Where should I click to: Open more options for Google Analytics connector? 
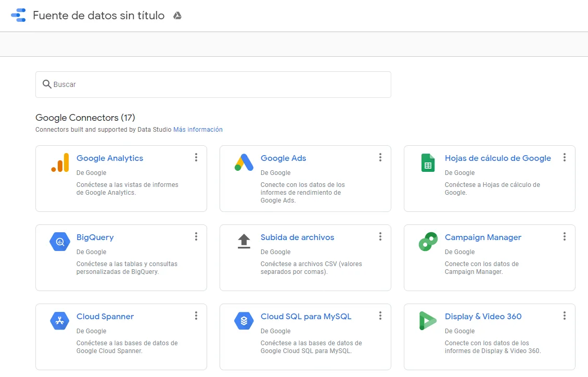[x=196, y=158]
